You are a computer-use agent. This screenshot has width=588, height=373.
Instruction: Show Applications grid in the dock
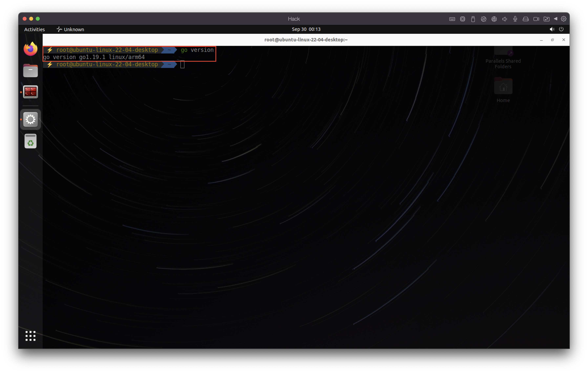31,336
